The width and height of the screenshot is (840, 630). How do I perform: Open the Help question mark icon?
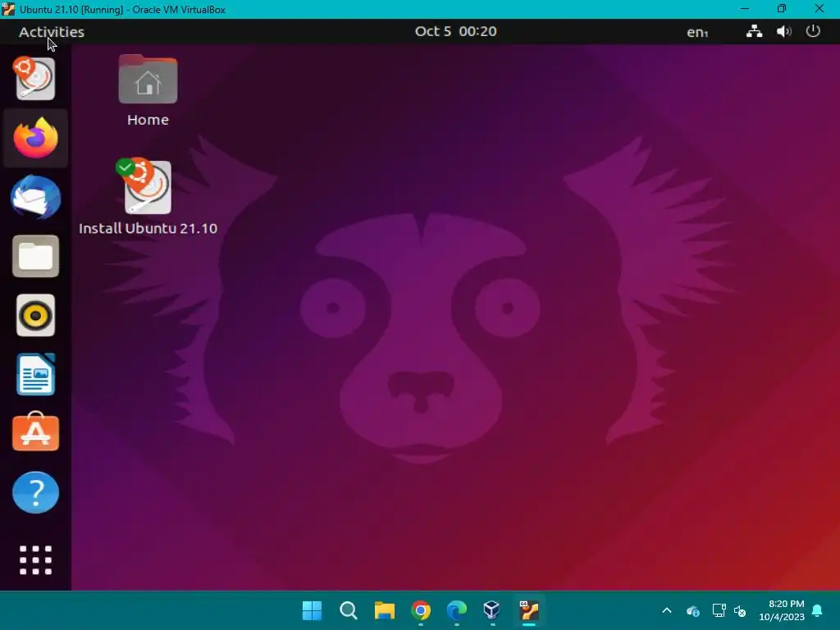[x=35, y=492]
